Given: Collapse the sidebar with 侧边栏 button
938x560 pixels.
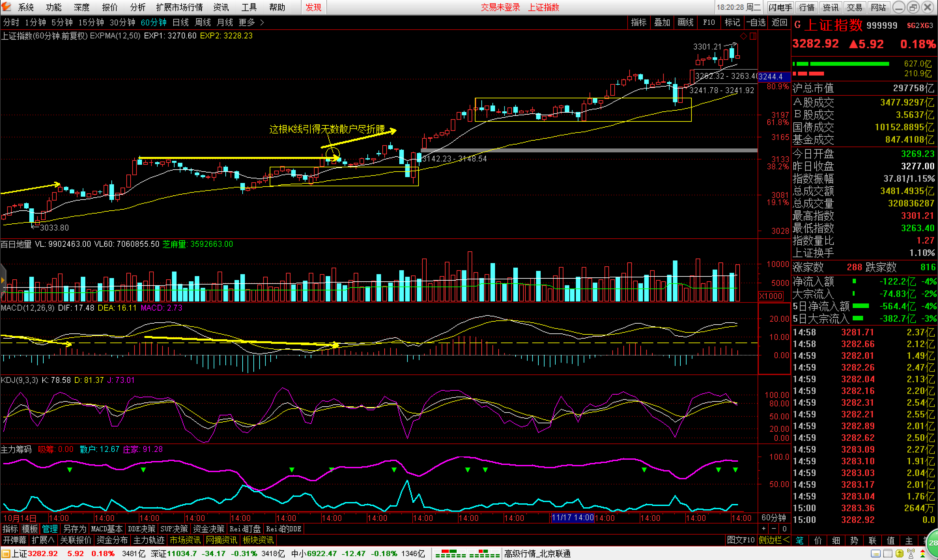Looking at the screenshot, I should pos(774,540).
